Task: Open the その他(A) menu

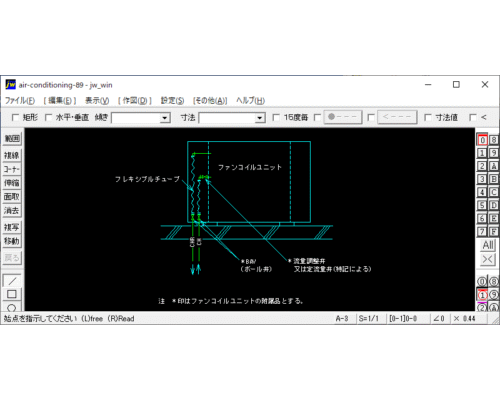Action: coord(210,100)
